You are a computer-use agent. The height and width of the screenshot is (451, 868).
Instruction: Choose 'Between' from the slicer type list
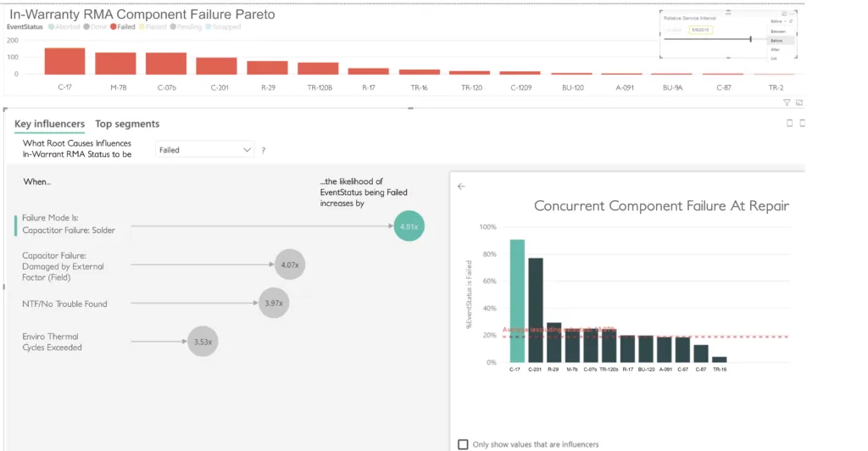tap(777, 31)
